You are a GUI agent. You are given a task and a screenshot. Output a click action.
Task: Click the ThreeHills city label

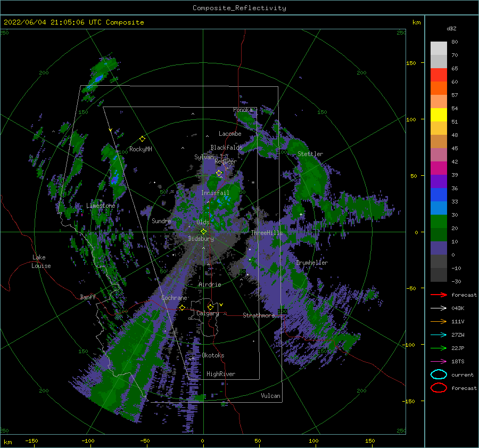coord(267,233)
